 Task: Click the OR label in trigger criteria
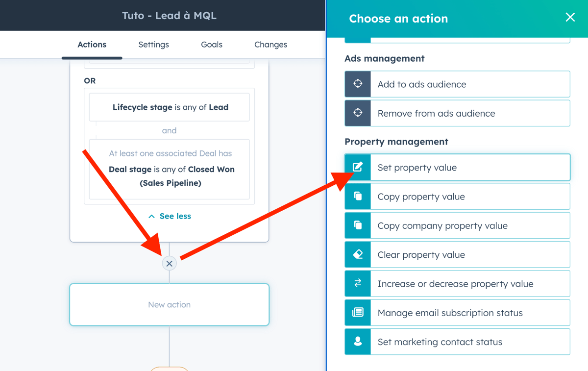point(90,80)
